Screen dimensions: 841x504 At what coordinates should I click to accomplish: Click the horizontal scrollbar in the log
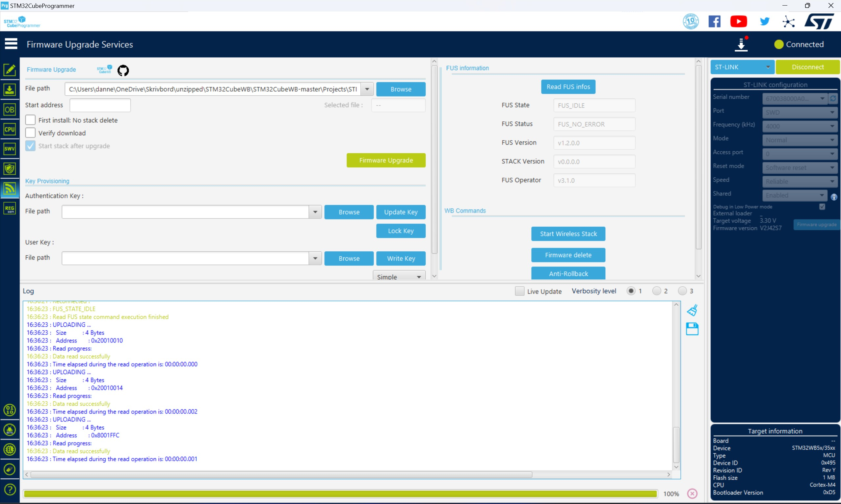[x=281, y=474]
